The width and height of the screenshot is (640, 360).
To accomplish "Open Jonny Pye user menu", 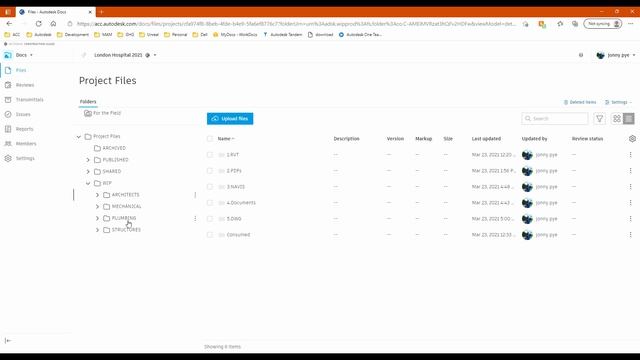I will [x=616, y=55].
